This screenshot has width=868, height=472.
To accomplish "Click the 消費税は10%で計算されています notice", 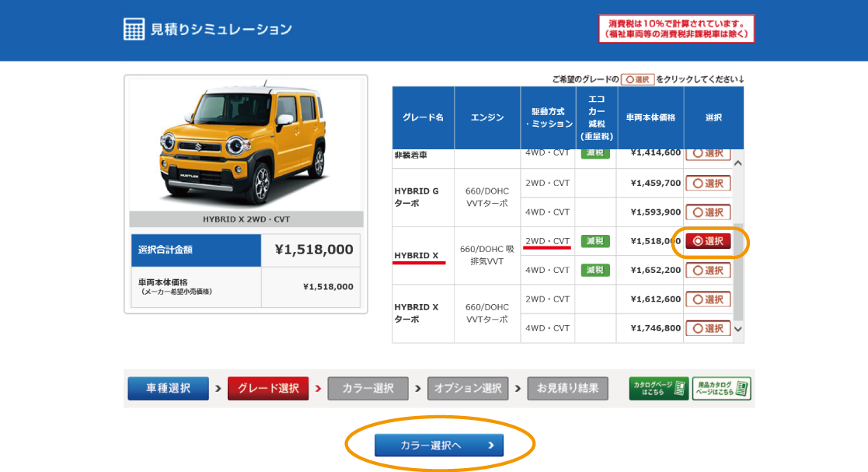I will point(677,29).
